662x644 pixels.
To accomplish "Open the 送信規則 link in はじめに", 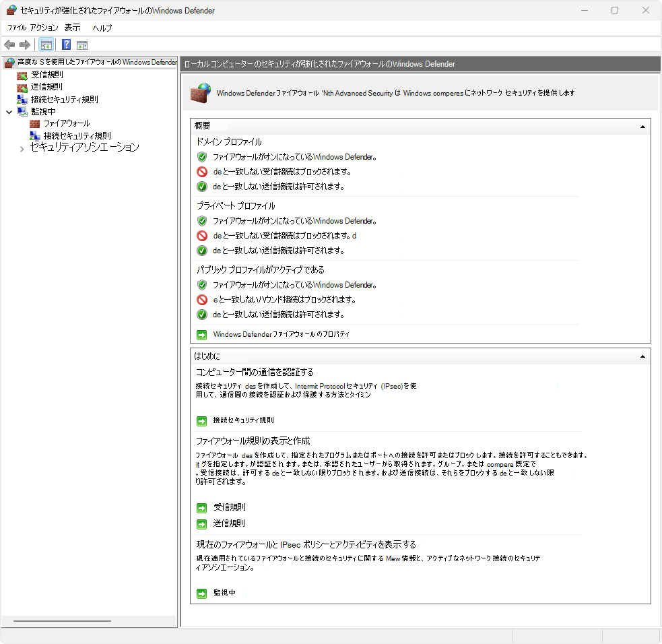I will tap(229, 523).
